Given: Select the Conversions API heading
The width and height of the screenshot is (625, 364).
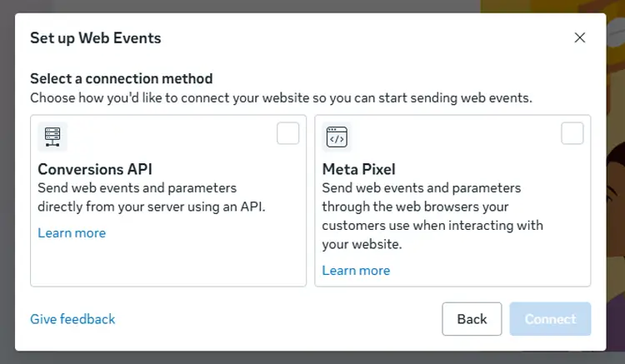Looking at the screenshot, I should [x=95, y=169].
